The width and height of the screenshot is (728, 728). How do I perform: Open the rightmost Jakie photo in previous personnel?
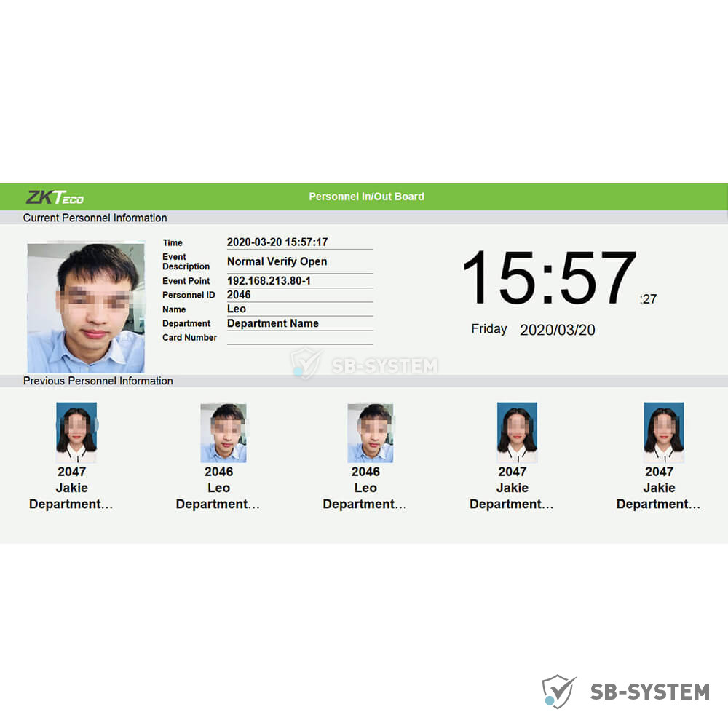(664, 432)
